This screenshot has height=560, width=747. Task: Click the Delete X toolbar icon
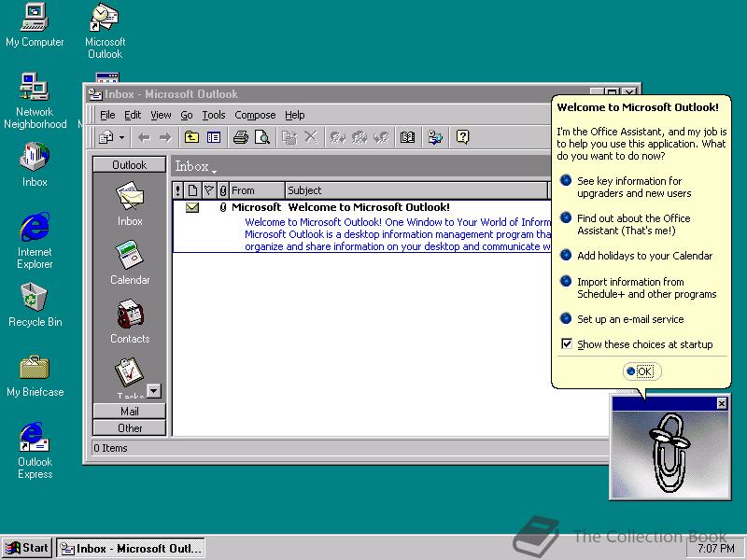tap(311, 137)
